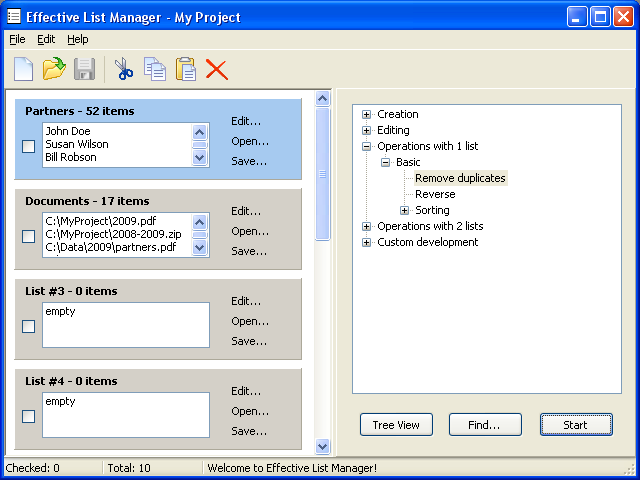Select the Custom development tree label
The height and width of the screenshot is (480, 640).
427,242
